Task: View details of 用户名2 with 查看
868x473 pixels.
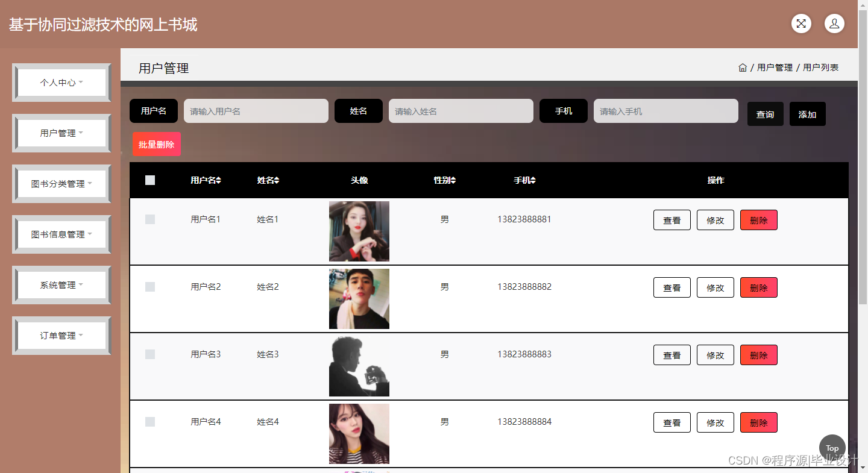Action: (672, 287)
